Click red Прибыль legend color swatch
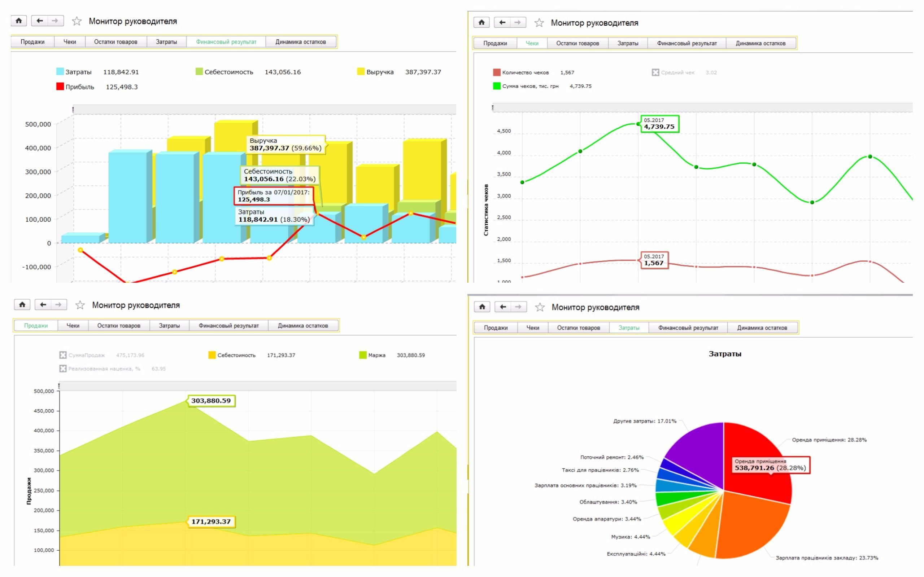Screen dimensions: 924x577 click(60, 87)
